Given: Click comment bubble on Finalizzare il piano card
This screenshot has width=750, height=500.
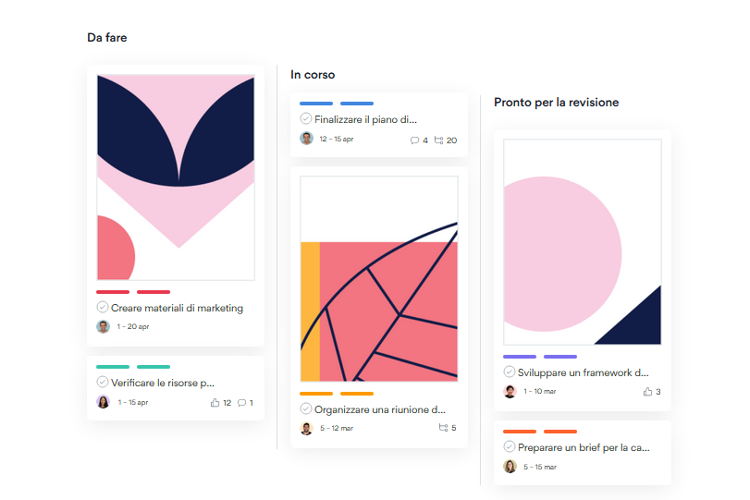Looking at the screenshot, I should tap(414, 140).
